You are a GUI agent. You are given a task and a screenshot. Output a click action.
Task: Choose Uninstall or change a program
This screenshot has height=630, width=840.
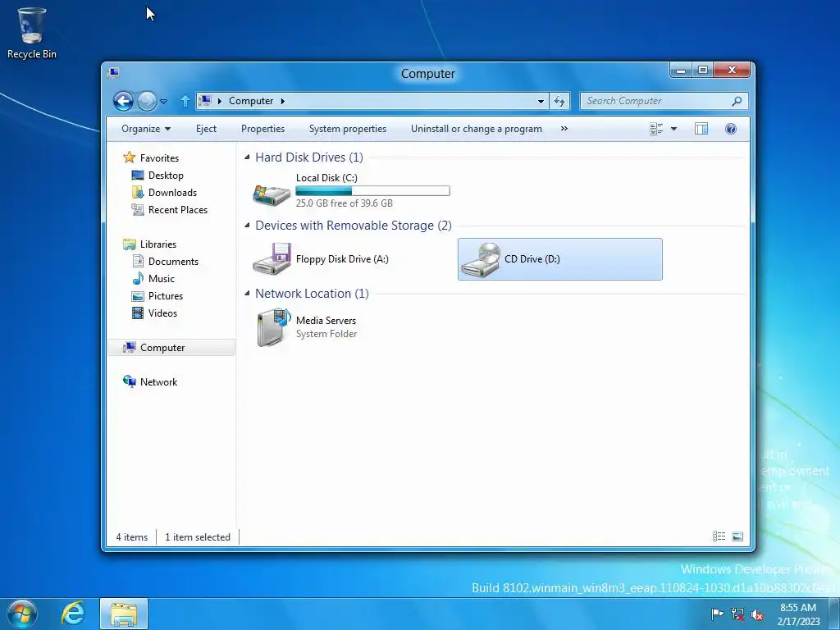point(477,129)
